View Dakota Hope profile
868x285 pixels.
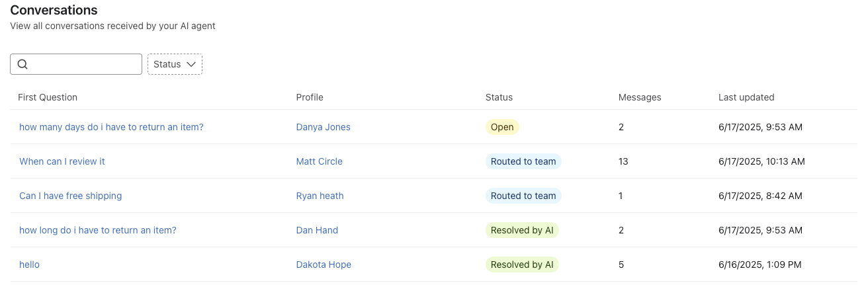[x=324, y=265]
